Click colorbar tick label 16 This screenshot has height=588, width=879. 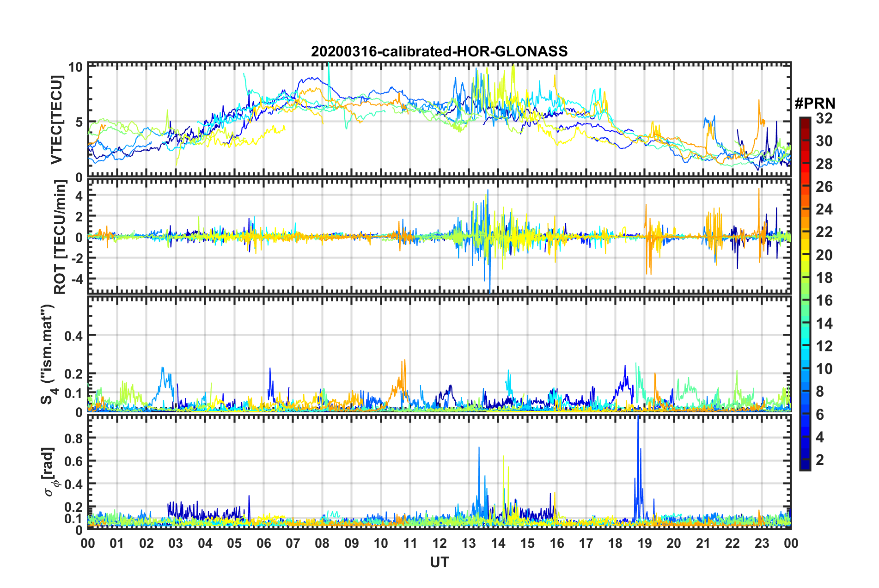tap(824, 300)
